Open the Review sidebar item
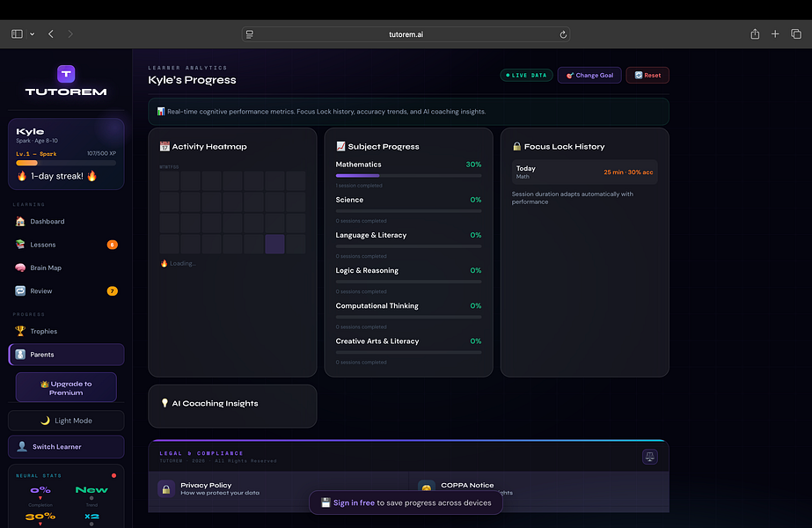Viewport: 812px width, 528px height. 66,291
